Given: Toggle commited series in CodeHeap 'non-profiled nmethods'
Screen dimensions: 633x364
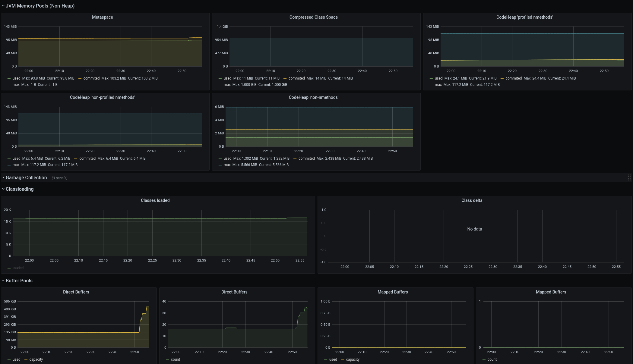Looking at the screenshot, I should (x=87, y=158).
